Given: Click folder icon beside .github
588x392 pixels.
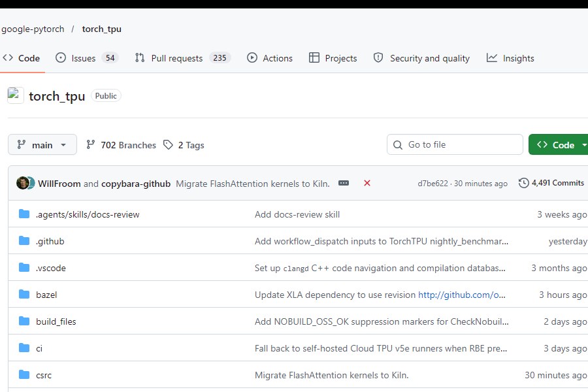Looking at the screenshot, I should (x=24, y=241).
